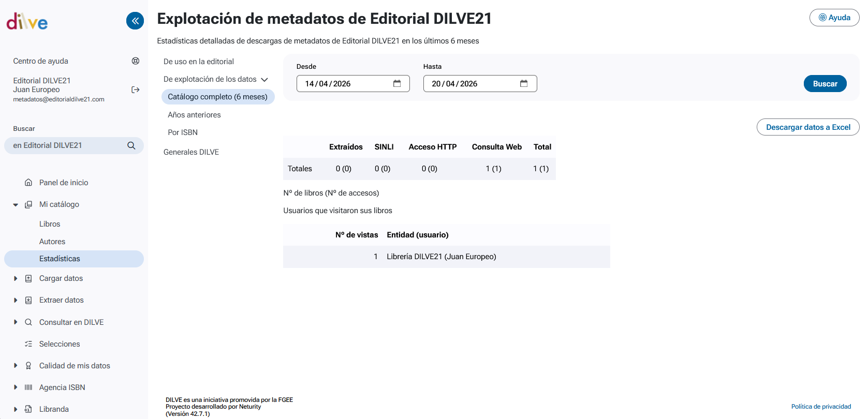Open the Desde date calendar picker icon
This screenshot has height=419, width=868.
pos(397,84)
